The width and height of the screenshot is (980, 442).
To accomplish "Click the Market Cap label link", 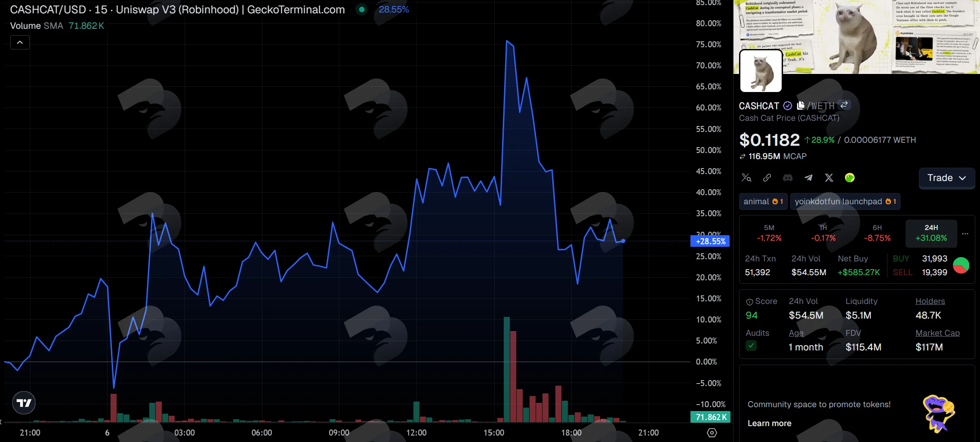I will point(937,333).
